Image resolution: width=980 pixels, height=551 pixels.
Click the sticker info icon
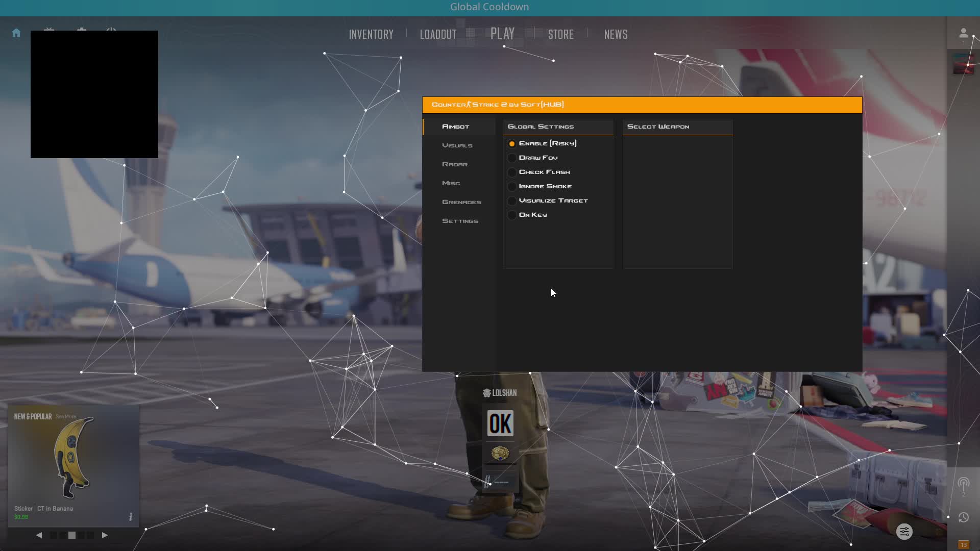tap(131, 517)
